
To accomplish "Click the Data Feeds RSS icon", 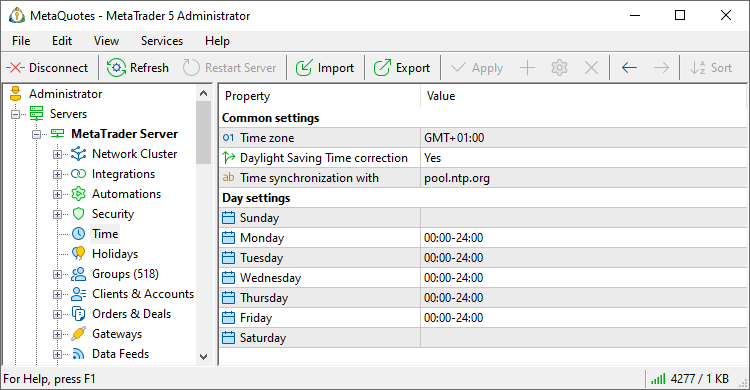I will pyautogui.click(x=78, y=354).
